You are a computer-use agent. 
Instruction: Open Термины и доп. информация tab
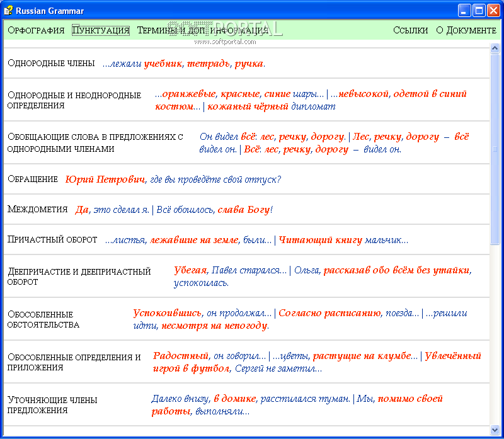point(203,30)
